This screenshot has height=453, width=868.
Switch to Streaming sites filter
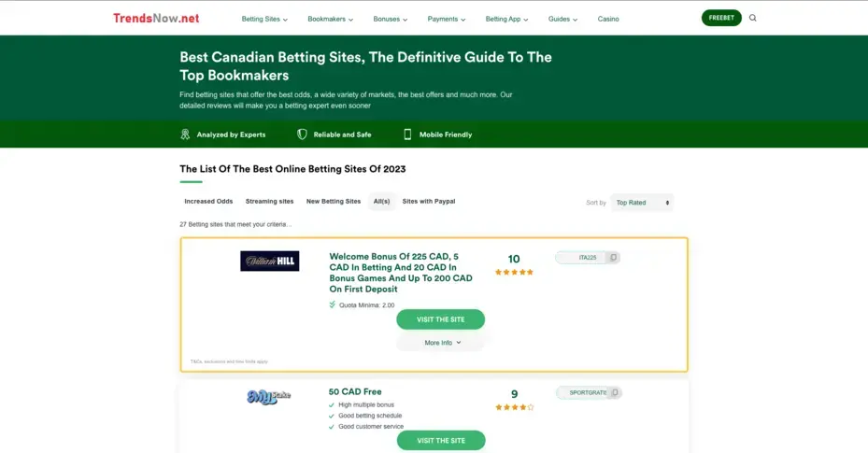click(270, 202)
